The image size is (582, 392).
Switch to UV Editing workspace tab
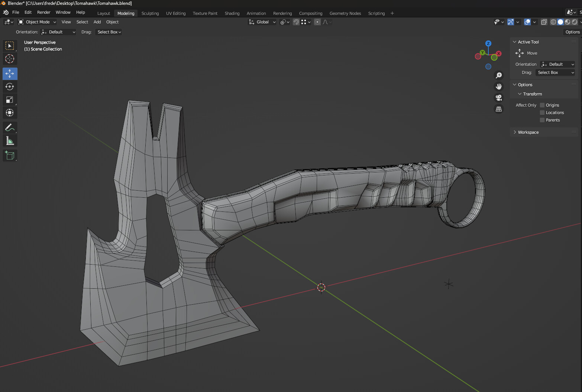(x=176, y=13)
